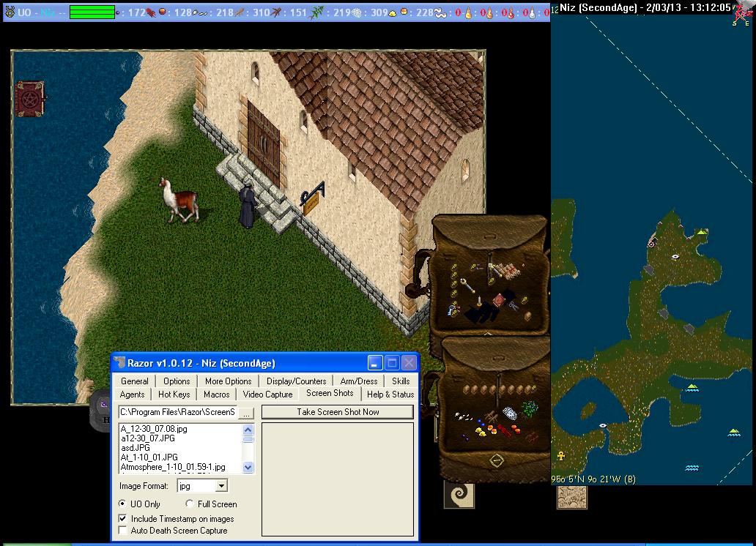Click the spiral spell icon below the backpack

[459, 495]
